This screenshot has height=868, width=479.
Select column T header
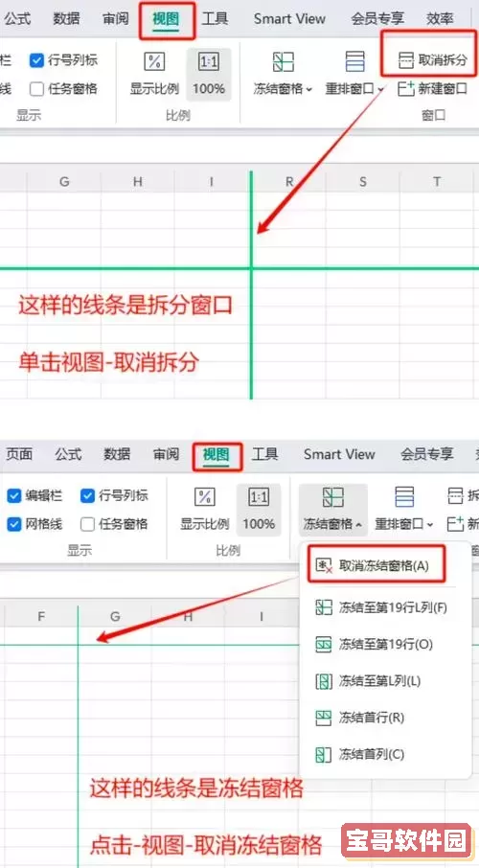point(437,182)
